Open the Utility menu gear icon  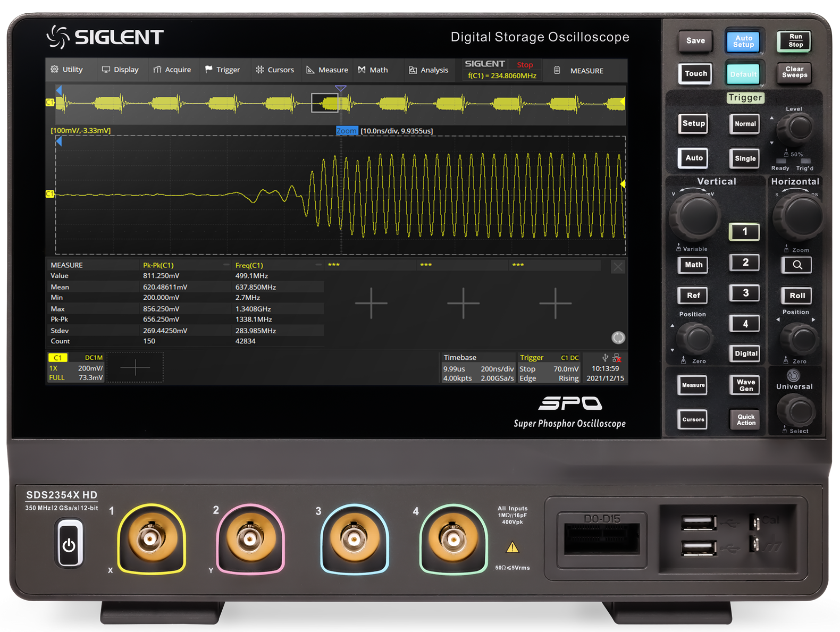pyautogui.click(x=54, y=69)
